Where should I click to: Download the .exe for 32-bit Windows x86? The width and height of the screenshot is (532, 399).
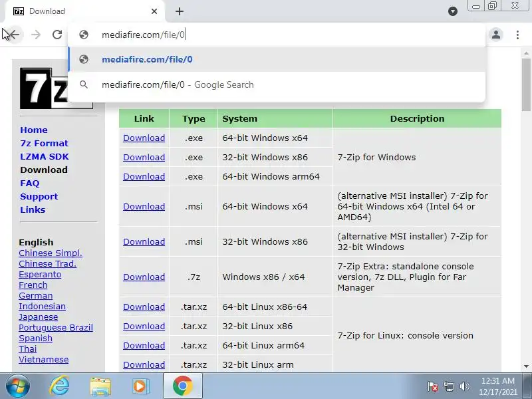[144, 158]
